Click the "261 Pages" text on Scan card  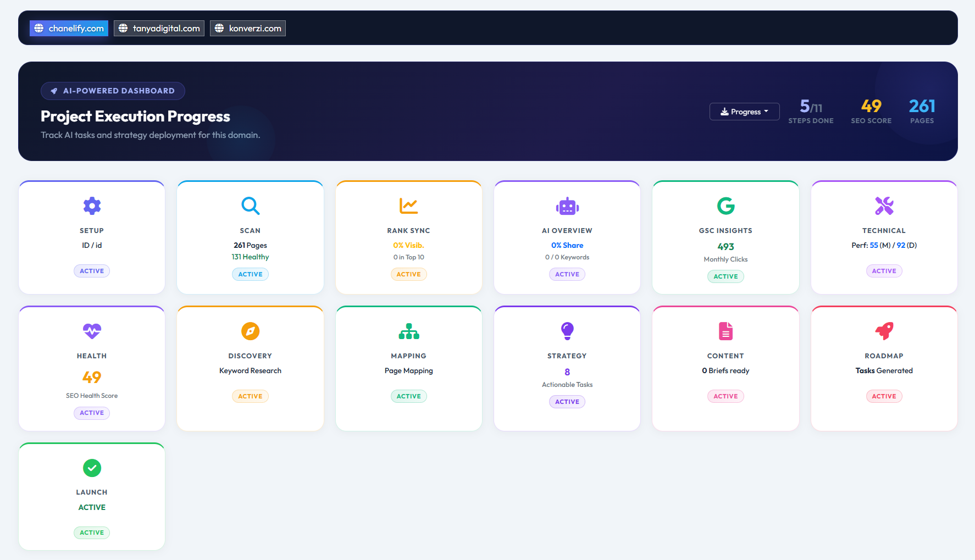[250, 245]
